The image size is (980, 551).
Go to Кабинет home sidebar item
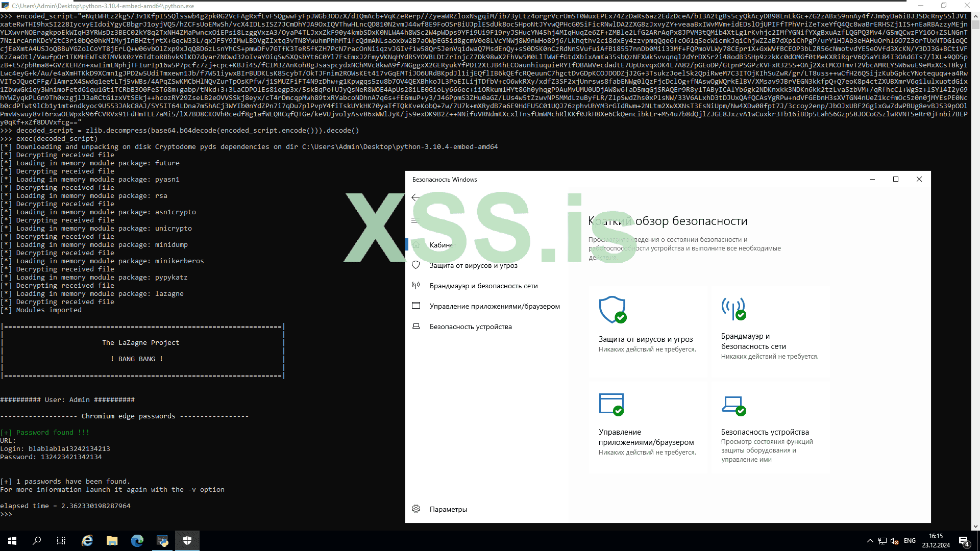(442, 245)
